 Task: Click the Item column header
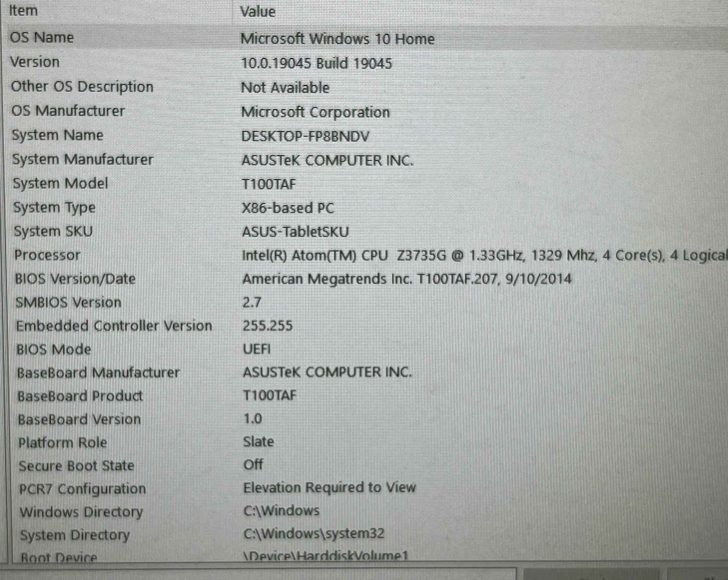point(23,11)
